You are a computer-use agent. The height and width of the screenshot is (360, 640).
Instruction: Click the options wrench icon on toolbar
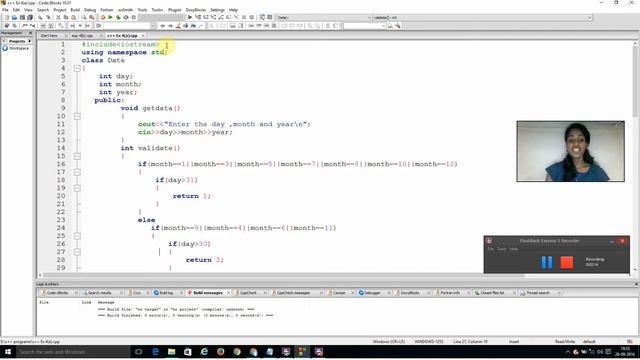pos(398,26)
